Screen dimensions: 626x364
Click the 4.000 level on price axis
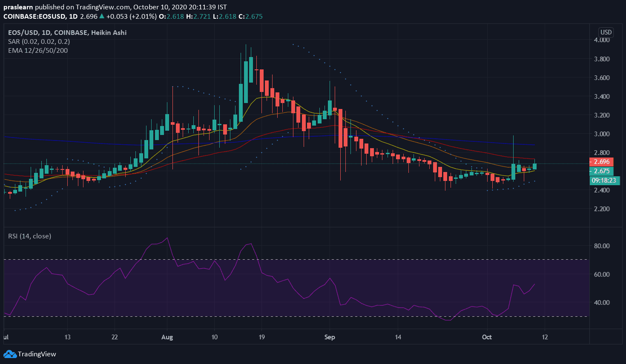point(602,40)
